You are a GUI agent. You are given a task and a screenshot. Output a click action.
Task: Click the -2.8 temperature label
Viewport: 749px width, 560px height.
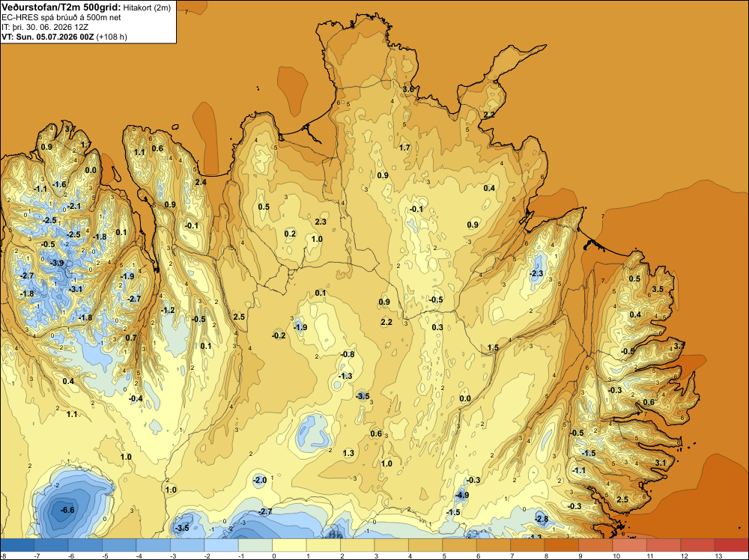[x=542, y=519]
